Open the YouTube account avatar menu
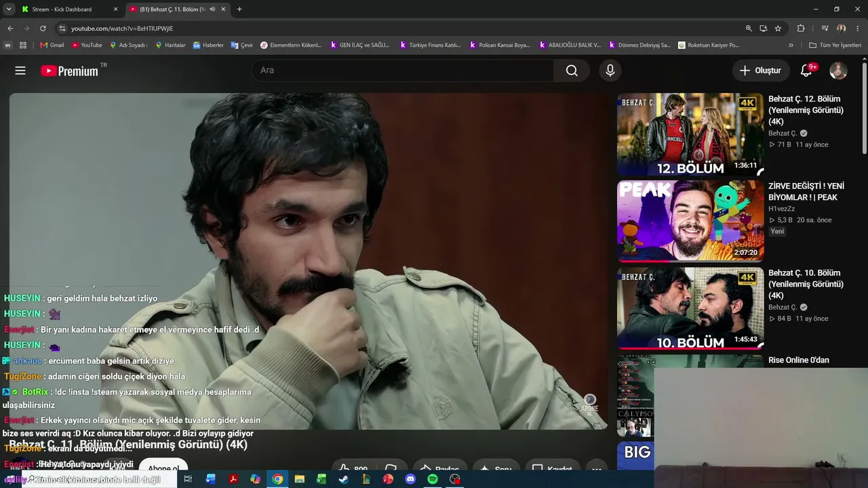868x488 pixels. point(838,70)
